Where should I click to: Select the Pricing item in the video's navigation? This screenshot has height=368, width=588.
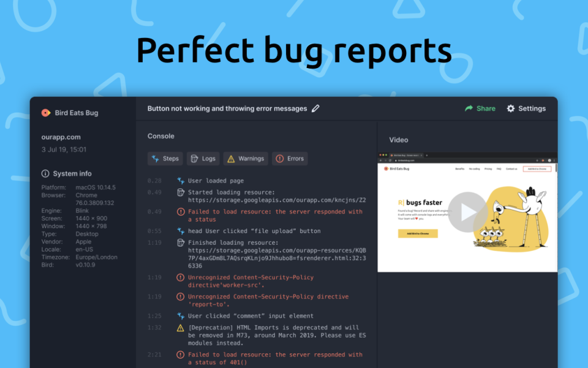coord(488,169)
